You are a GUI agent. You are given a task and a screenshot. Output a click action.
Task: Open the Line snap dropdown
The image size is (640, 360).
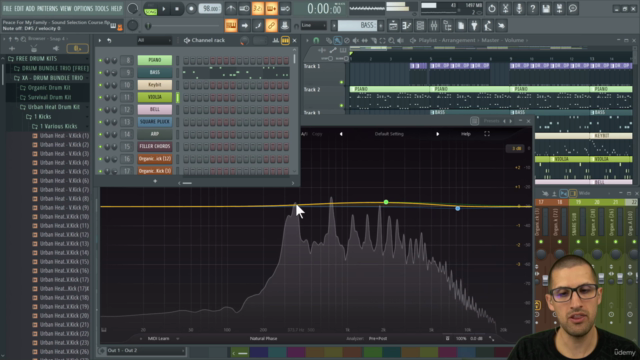313,26
